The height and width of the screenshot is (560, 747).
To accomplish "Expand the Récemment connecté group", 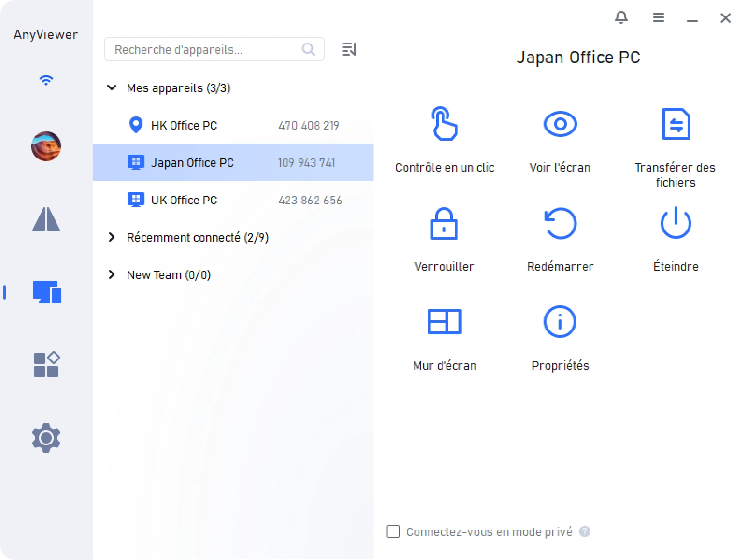I will (x=112, y=237).
